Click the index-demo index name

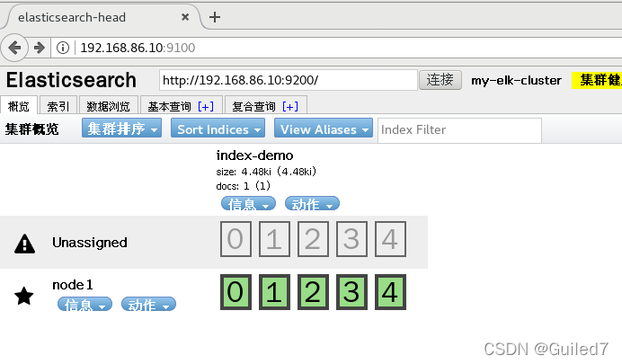coord(254,155)
